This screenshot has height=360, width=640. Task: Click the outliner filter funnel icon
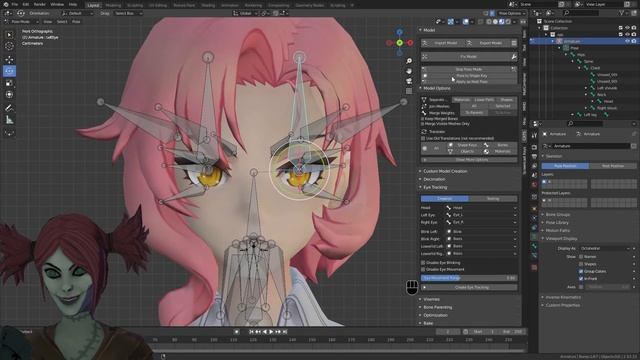click(622, 13)
